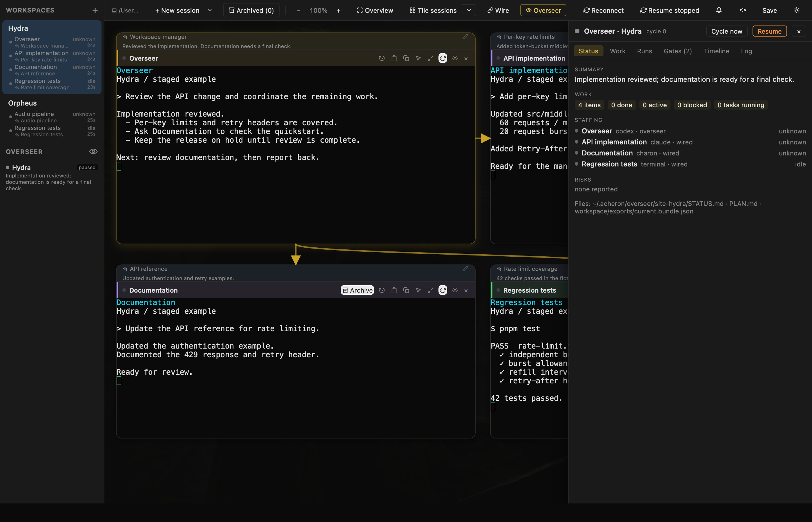Open history in the Overseer session header
The width and height of the screenshot is (812, 522).
coord(382,58)
